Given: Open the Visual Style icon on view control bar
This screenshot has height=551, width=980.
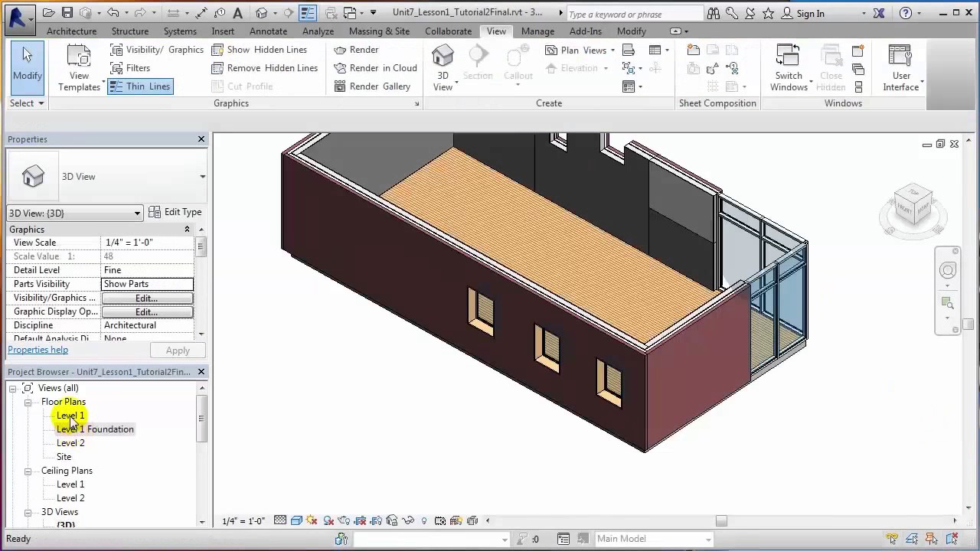Looking at the screenshot, I should (x=296, y=520).
